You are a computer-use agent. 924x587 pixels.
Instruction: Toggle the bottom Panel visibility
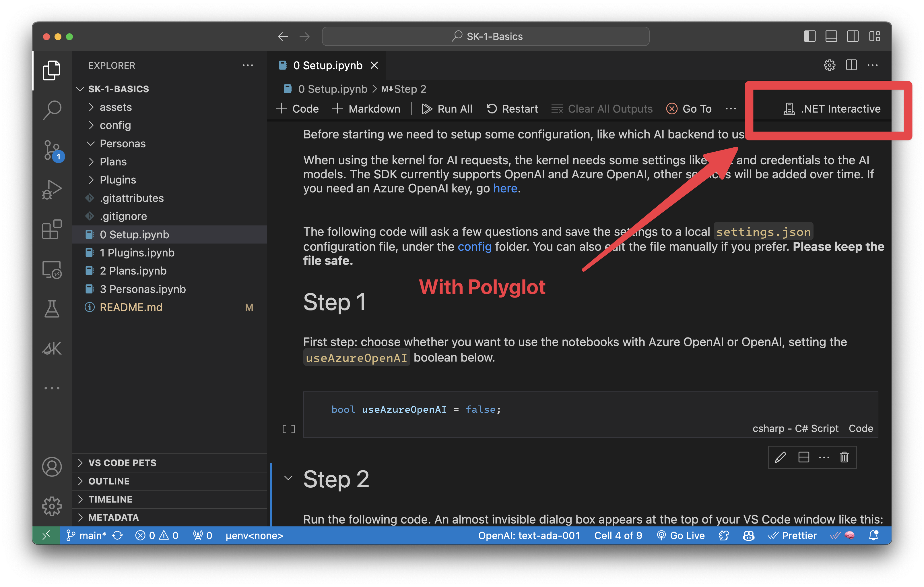(x=831, y=36)
